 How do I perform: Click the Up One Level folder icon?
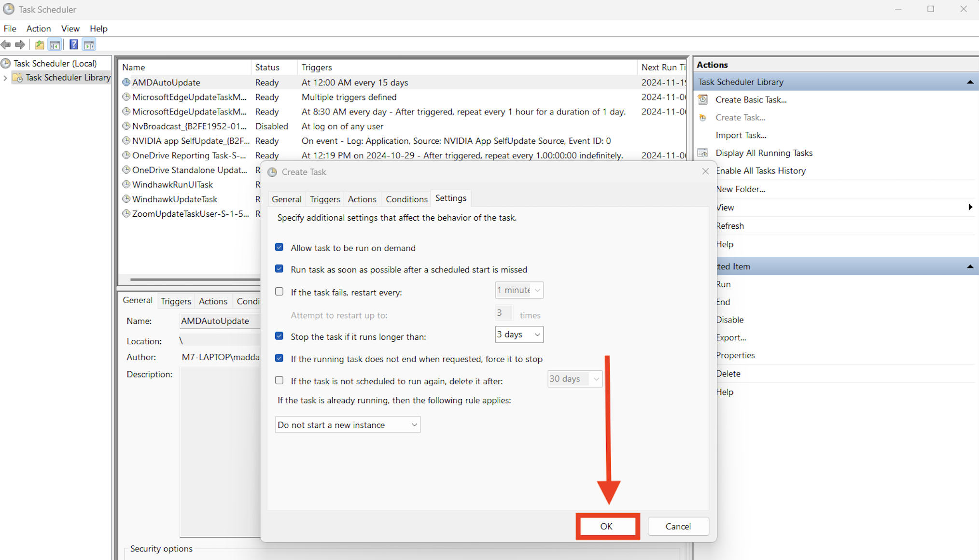click(x=40, y=45)
